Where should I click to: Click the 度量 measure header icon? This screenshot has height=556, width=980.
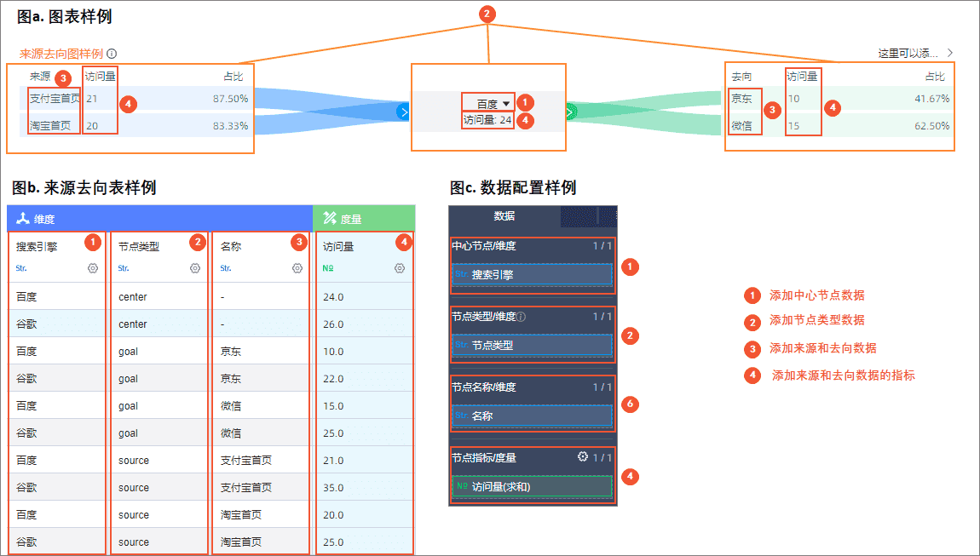pyautogui.click(x=330, y=218)
